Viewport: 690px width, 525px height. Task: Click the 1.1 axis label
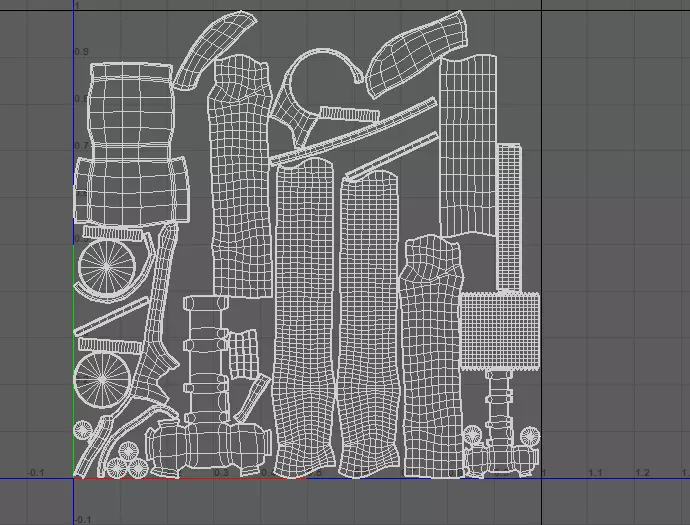click(x=595, y=473)
